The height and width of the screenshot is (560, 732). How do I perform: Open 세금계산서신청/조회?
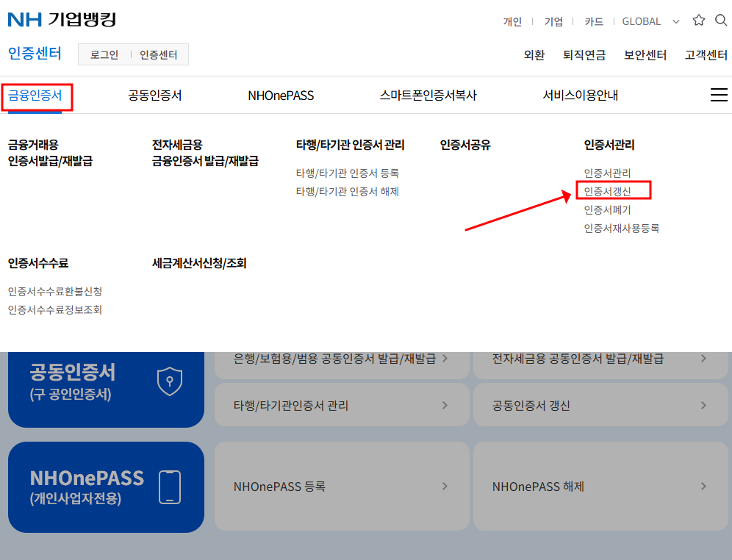[x=199, y=263]
